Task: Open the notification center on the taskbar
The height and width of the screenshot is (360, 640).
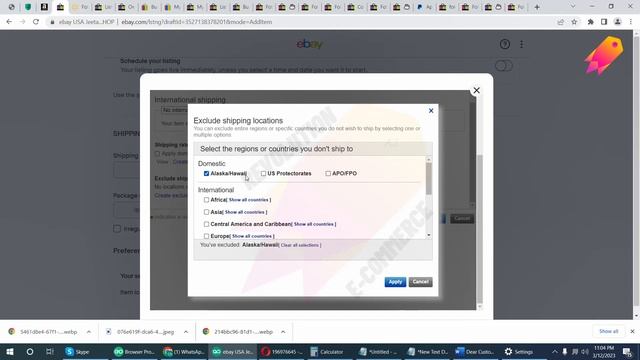Action: (627, 351)
